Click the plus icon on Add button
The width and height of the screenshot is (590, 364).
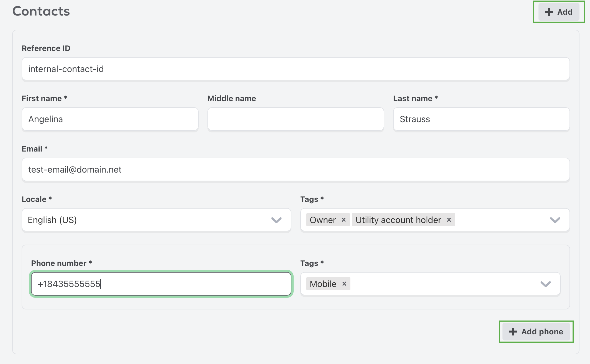point(549,12)
